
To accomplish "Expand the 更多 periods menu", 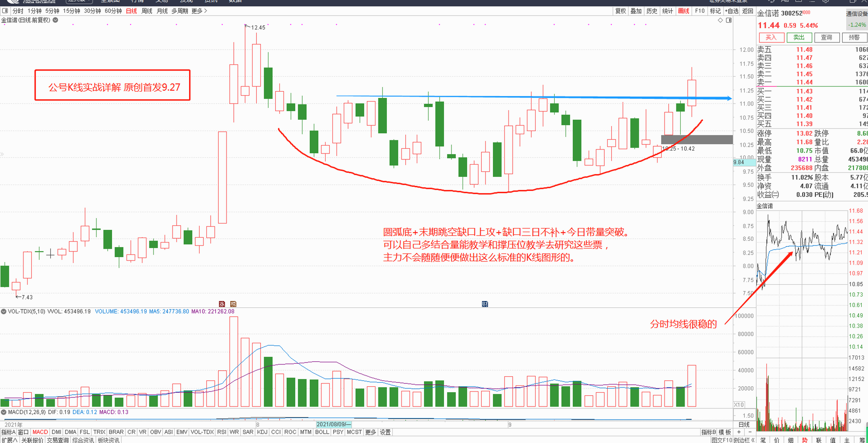I will coord(199,11).
